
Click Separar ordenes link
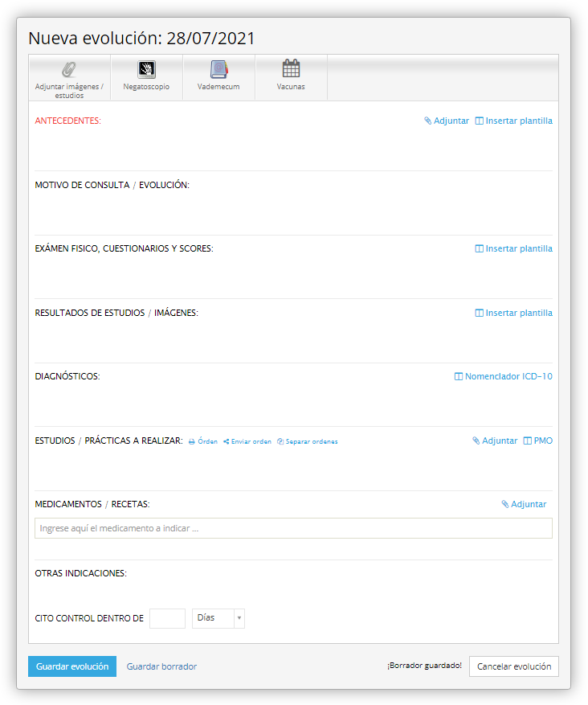tap(308, 441)
